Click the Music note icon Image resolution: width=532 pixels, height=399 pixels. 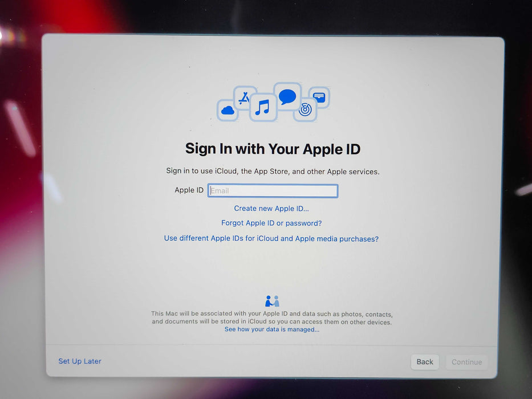(263, 107)
